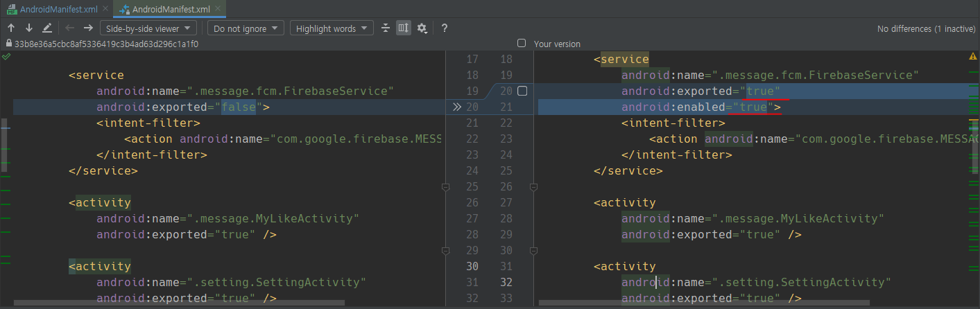This screenshot has width=980, height=309.
Task: Collapse right fold marker after MyLikeActivity block
Action: pos(533,250)
